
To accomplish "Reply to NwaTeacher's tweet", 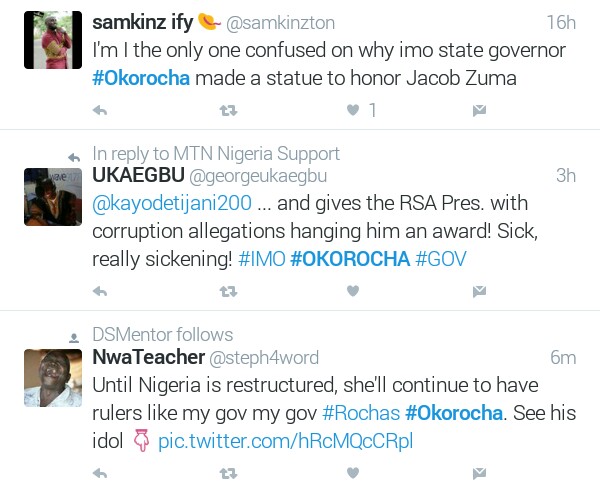I will click(100, 472).
